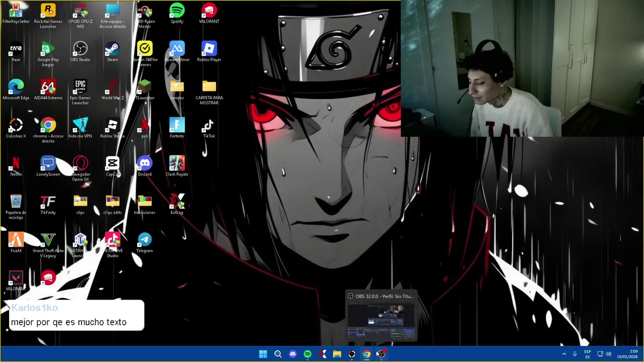This screenshot has width=644, height=362.
Task: Launch Rockstar Games Launcher from desktop
Action: point(48,16)
